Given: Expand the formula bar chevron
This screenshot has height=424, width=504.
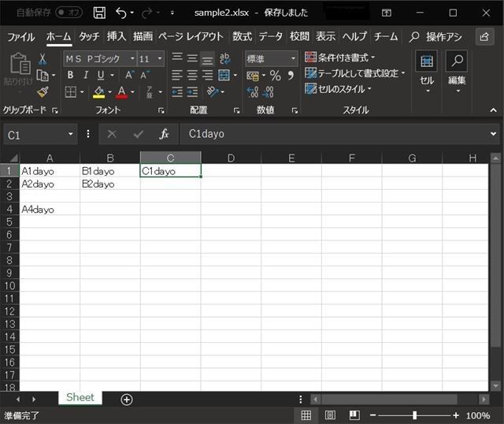Looking at the screenshot, I should click(493, 134).
